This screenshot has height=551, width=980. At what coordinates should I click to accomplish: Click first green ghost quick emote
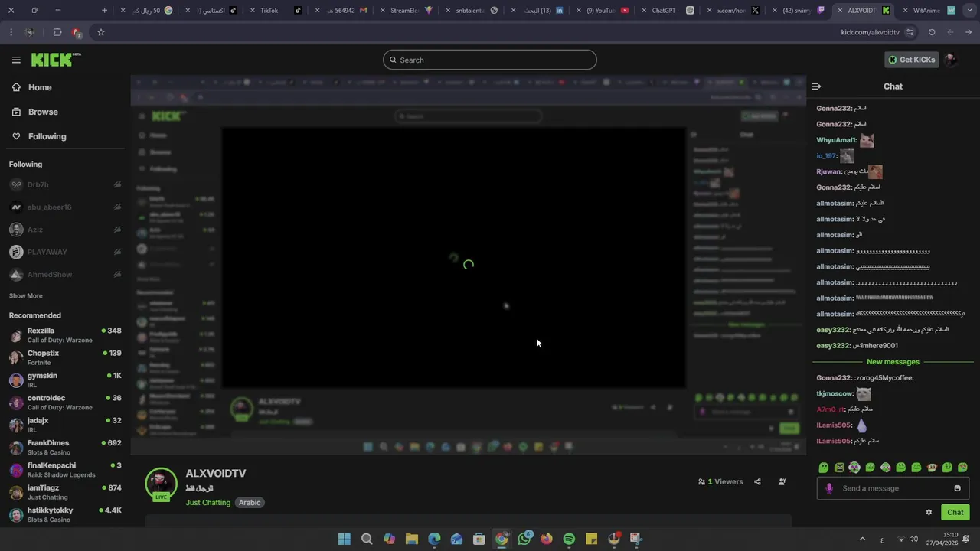(824, 468)
